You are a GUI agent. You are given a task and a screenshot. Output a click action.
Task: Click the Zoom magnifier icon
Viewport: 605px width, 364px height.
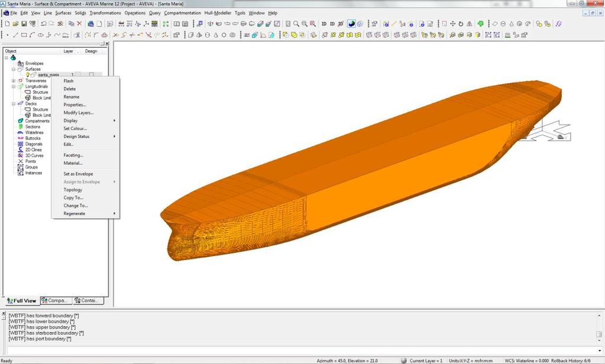296,24
